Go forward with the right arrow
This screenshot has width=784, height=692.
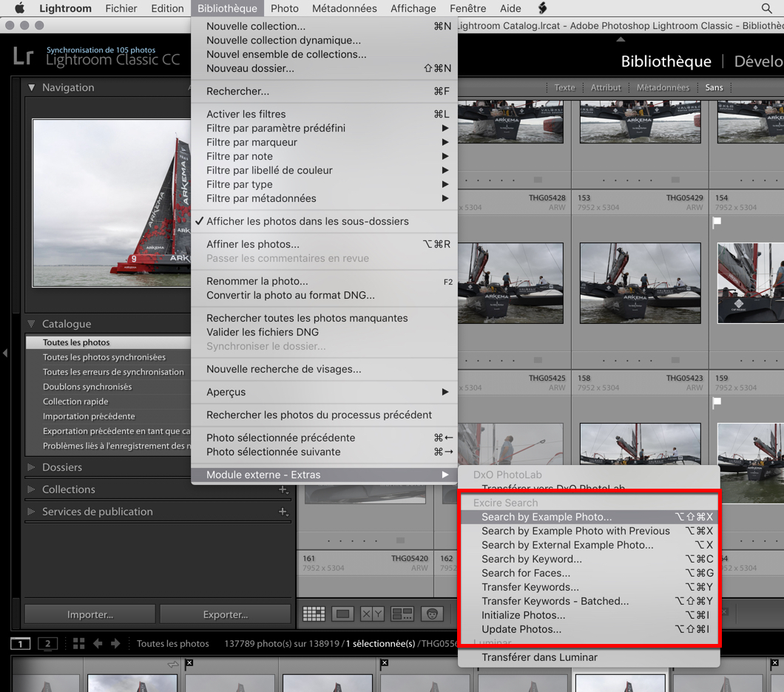(115, 643)
